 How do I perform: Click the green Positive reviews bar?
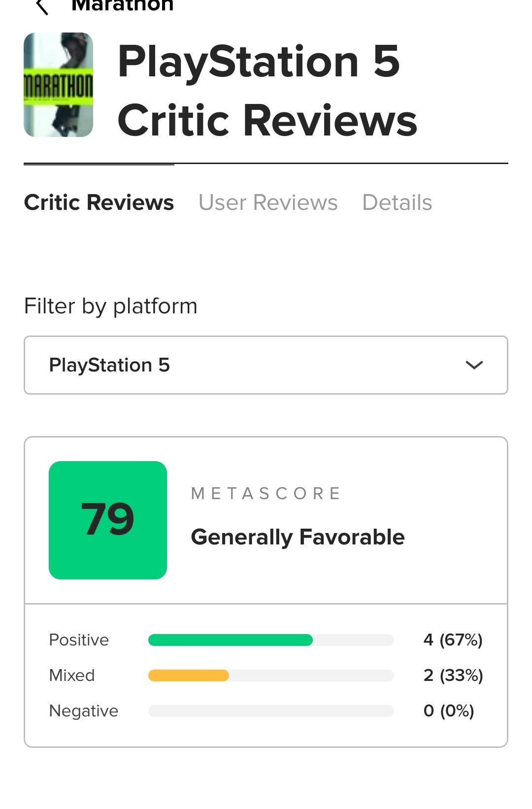click(231, 640)
